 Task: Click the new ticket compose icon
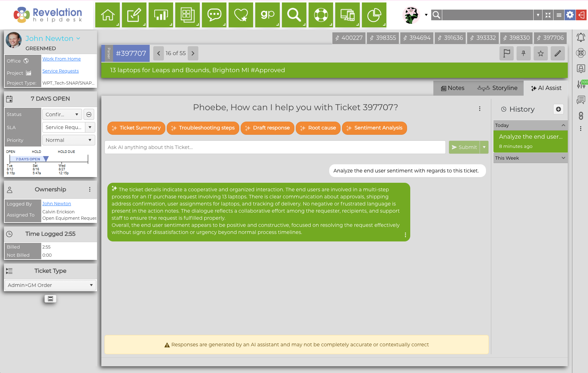pos(134,15)
